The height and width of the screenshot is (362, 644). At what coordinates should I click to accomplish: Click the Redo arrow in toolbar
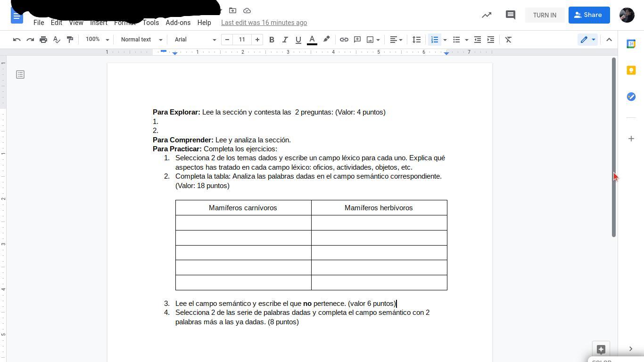[30, 40]
